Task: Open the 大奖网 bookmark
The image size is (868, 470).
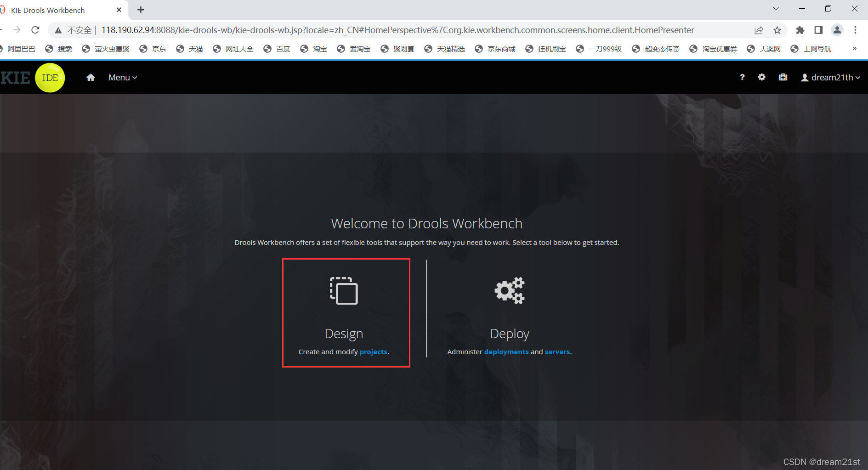Action: click(764, 49)
